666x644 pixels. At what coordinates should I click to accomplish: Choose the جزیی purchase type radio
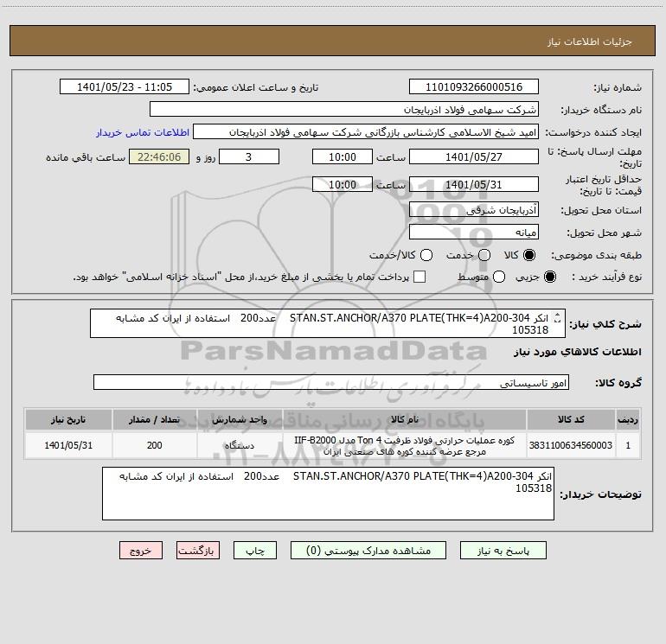click(550, 277)
